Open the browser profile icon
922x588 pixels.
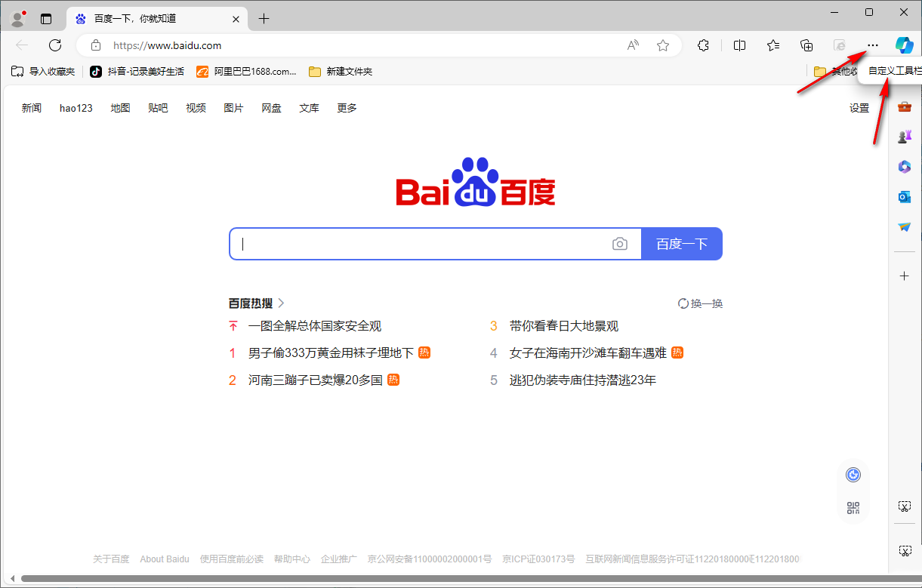point(17,18)
